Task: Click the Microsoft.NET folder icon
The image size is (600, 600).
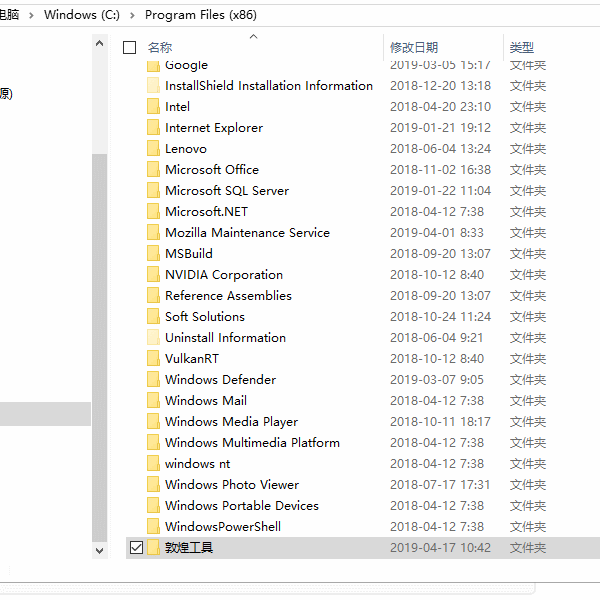Action: click(x=153, y=212)
